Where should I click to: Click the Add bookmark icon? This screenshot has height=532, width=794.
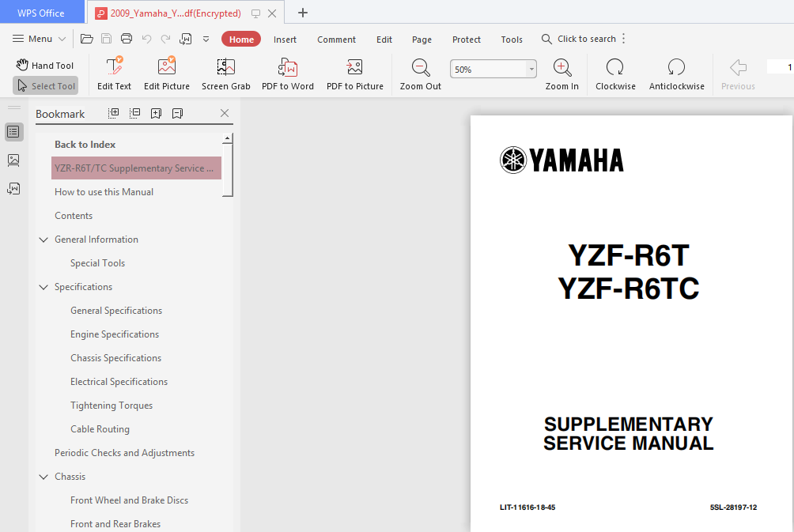point(156,113)
